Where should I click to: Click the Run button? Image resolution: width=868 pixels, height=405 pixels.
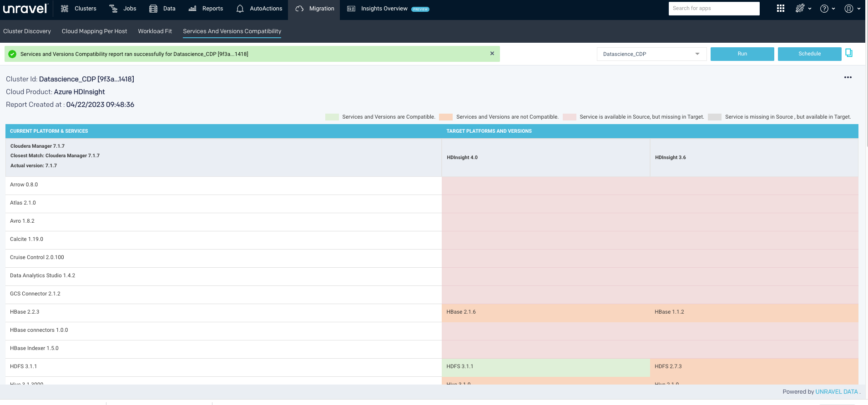coord(742,54)
